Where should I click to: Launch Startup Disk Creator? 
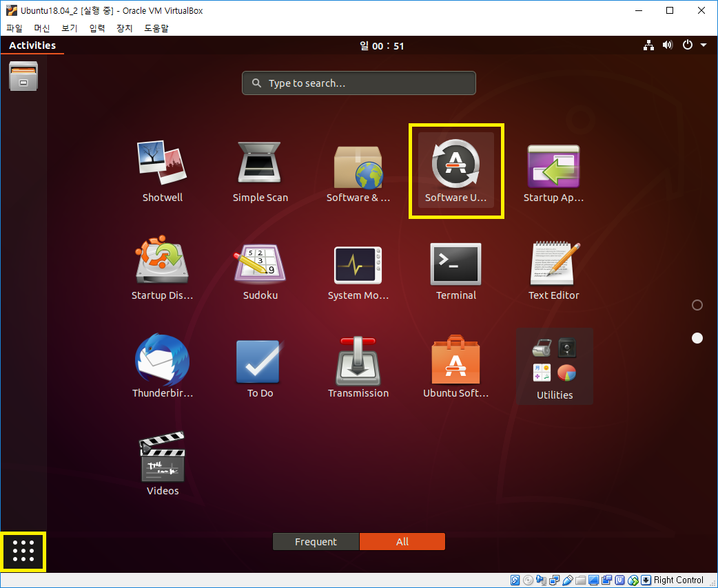pos(162,269)
